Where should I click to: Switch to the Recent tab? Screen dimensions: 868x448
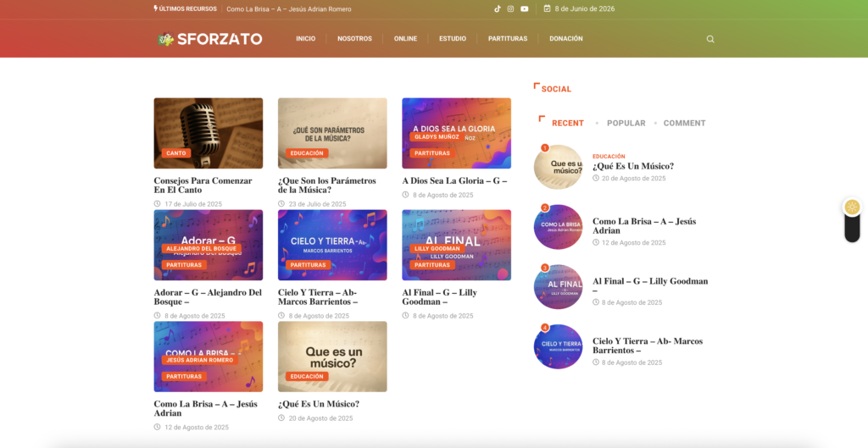click(x=567, y=124)
